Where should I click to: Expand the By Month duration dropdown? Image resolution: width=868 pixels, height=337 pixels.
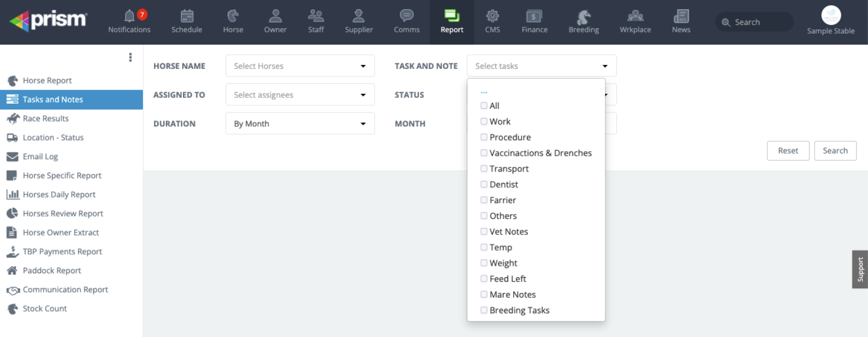pos(300,124)
